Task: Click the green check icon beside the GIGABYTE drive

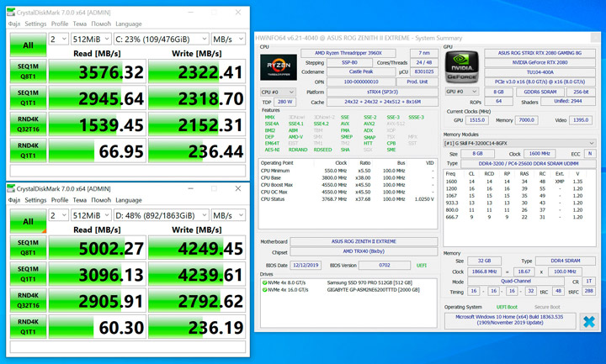Action: pos(265,290)
